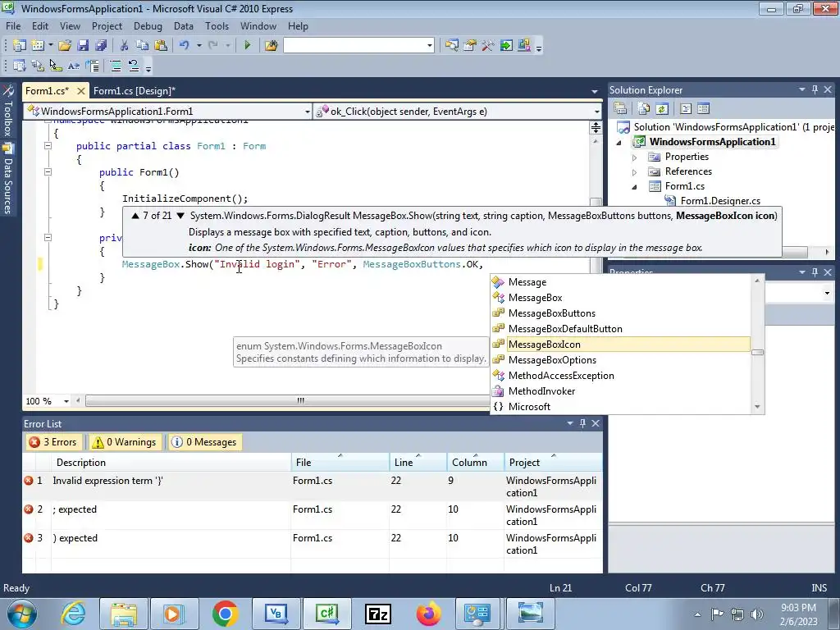This screenshot has width=840, height=630.
Task: Click the Open File toolbar icon
Action: point(65,46)
